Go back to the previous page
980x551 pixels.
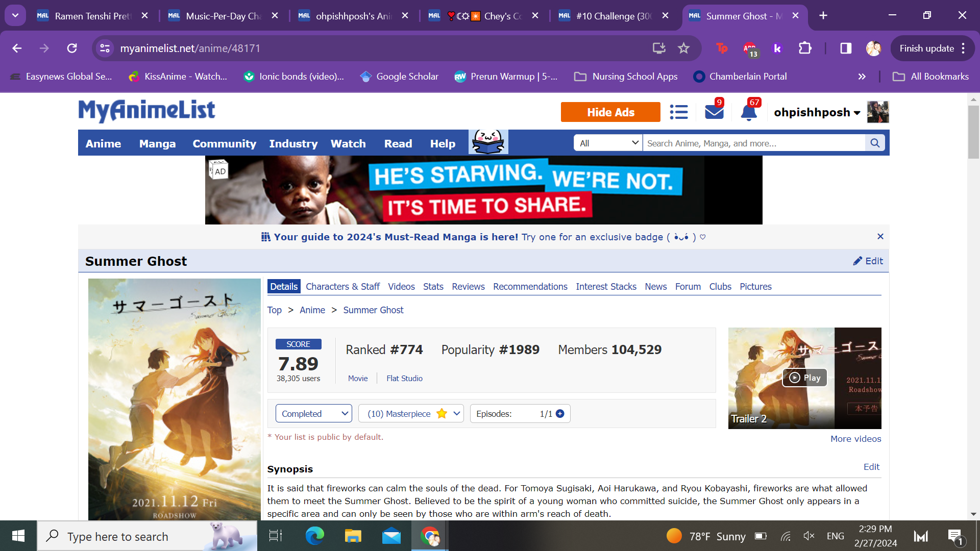point(17,48)
